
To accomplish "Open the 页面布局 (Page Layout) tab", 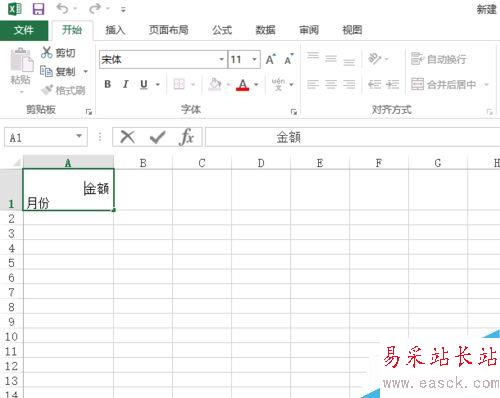I will click(x=169, y=30).
